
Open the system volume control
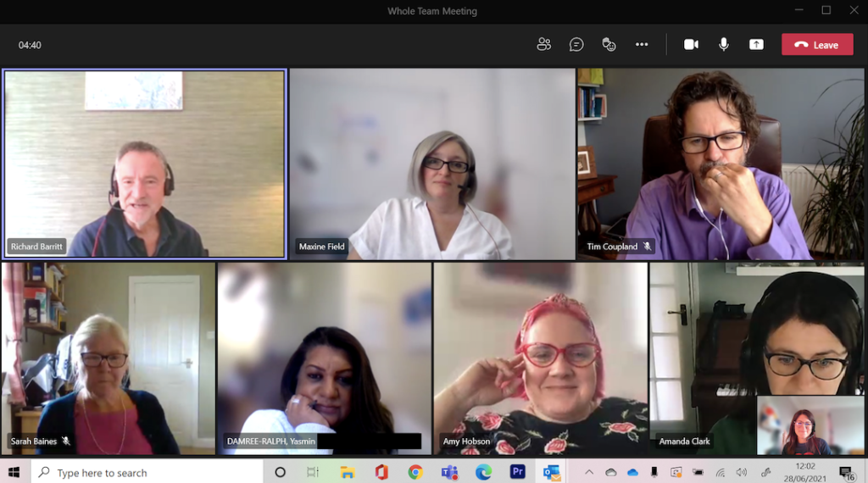742,472
